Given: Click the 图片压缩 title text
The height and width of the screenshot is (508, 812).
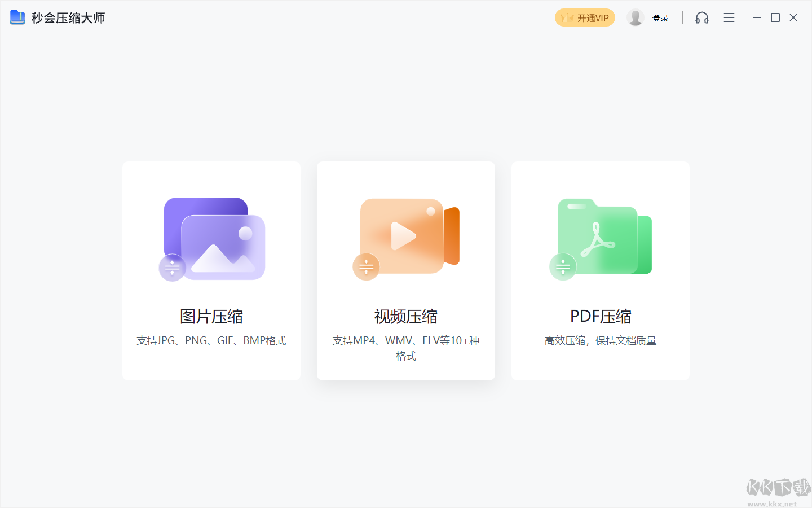Looking at the screenshot, I should 211,317.
